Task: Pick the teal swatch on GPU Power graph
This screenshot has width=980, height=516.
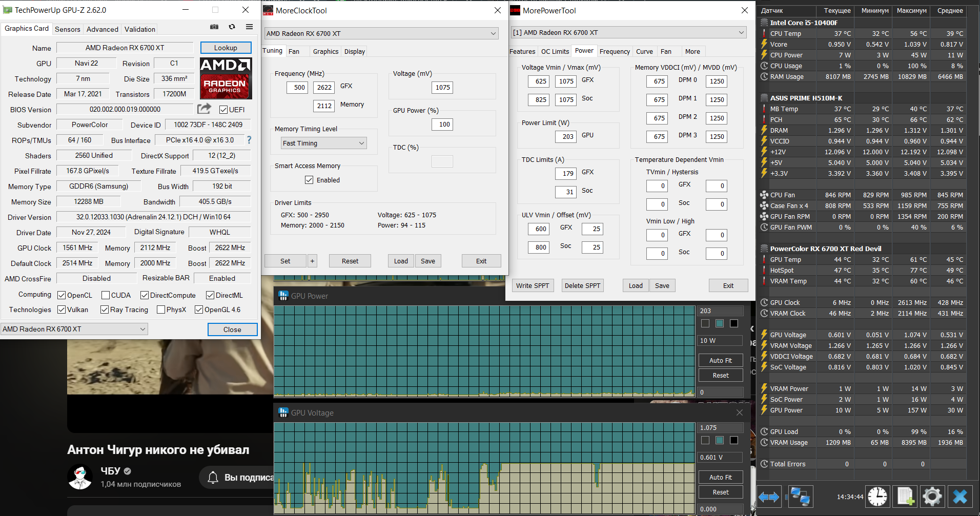Action: (x=720, y=323)
